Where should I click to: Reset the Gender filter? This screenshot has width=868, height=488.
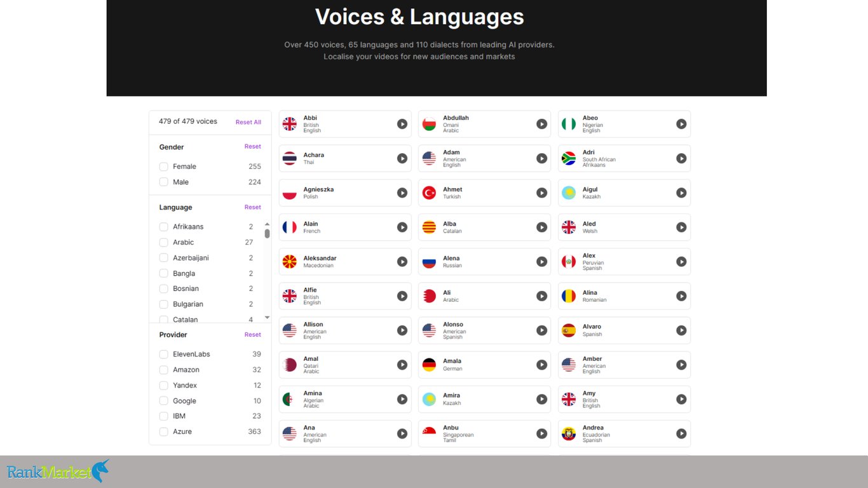coord(253,147)
